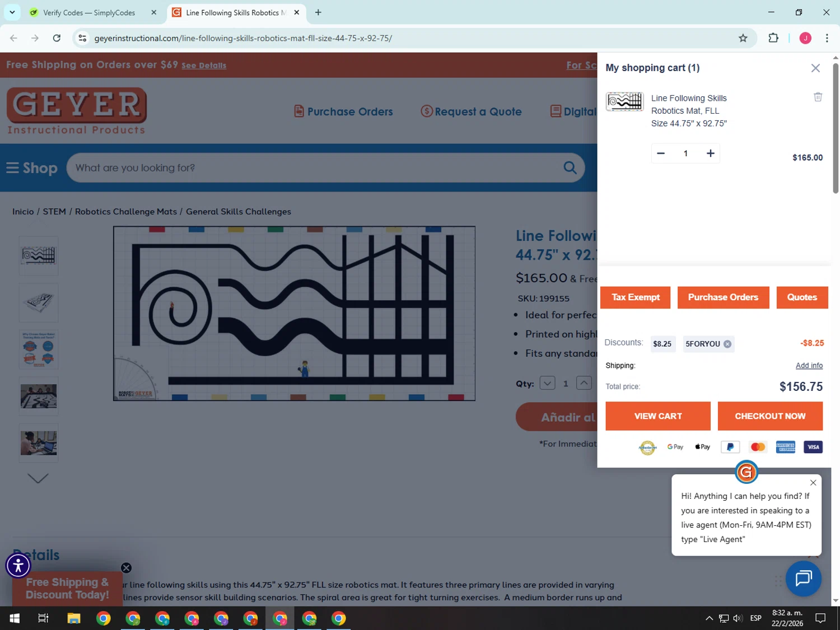Click See Details shipping link
Screen dimensions: 840x630
(x=204, y=66)
